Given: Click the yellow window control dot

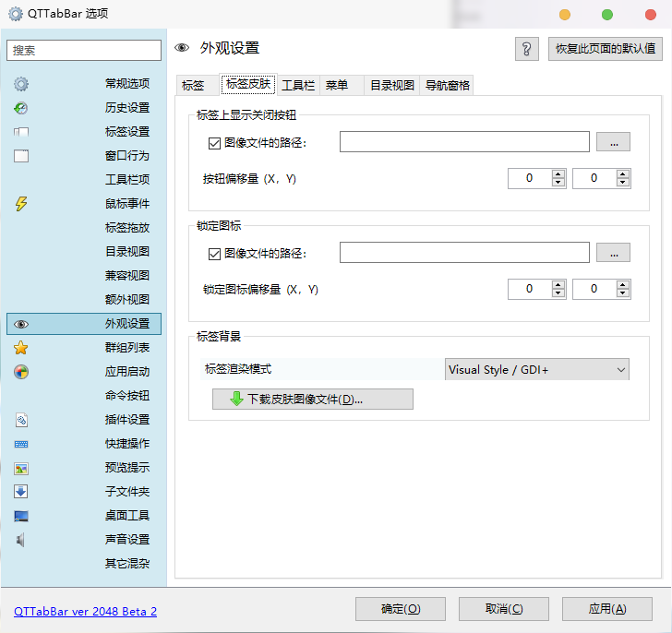Looking at the screenshot, I should pyautogui.click(x=565, y=15).
